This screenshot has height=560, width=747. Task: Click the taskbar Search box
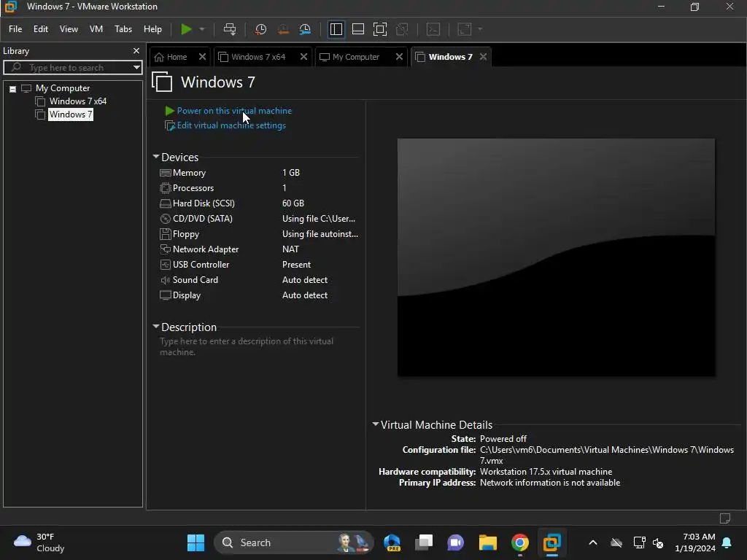[293, 542]
